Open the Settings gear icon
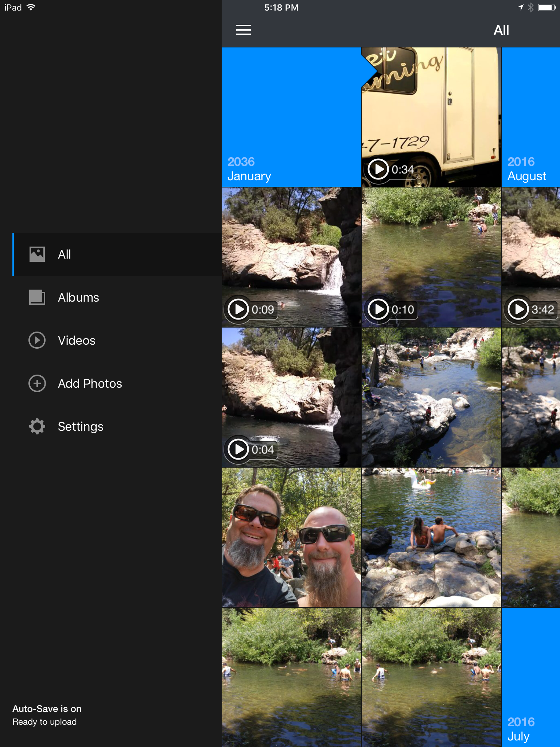This screenshot has width=560, height=747. [x=37, y=426]
